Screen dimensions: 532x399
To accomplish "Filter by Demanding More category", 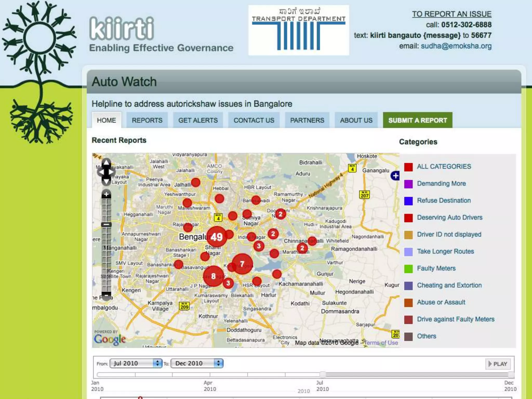I will [441, 183].
